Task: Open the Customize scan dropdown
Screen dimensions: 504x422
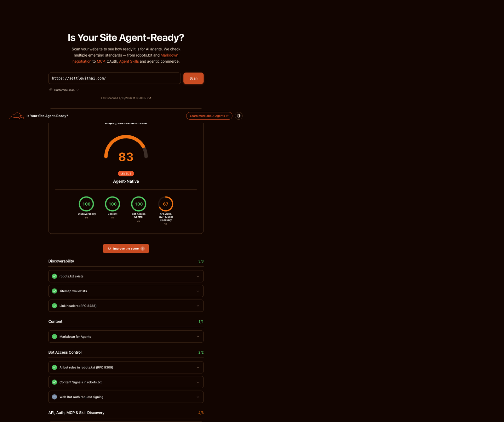Action: click(x=64, y=90)
